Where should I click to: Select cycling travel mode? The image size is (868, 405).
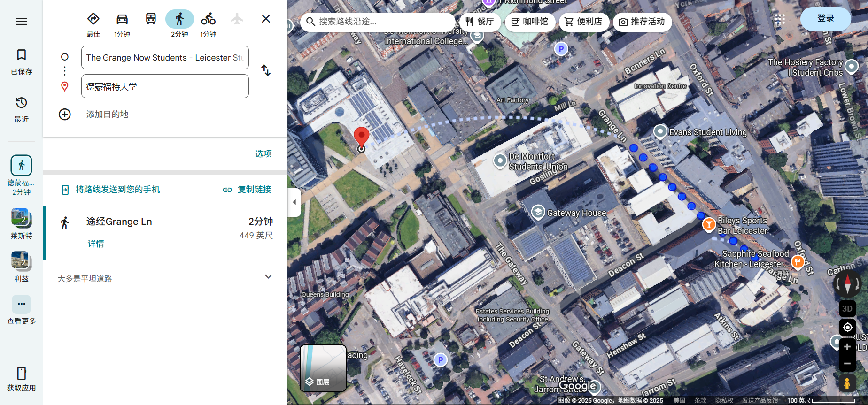coord(208,19)
